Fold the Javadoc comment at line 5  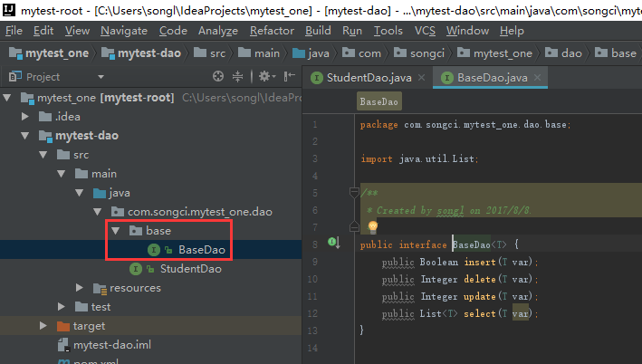click(354, 192)
